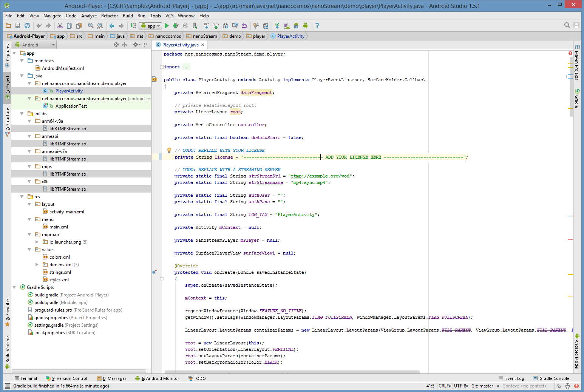Open Project Structure toolbar icon
Screen dimensions: 584x392
266,26
